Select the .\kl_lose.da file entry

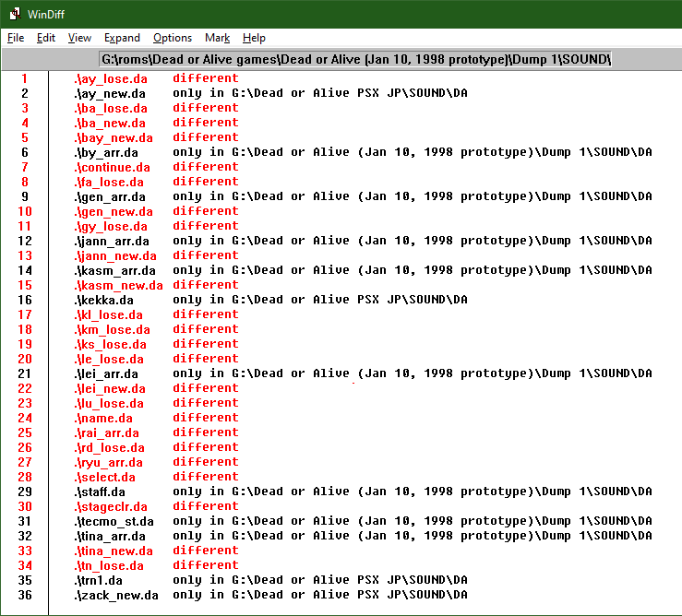coord(108,315)
